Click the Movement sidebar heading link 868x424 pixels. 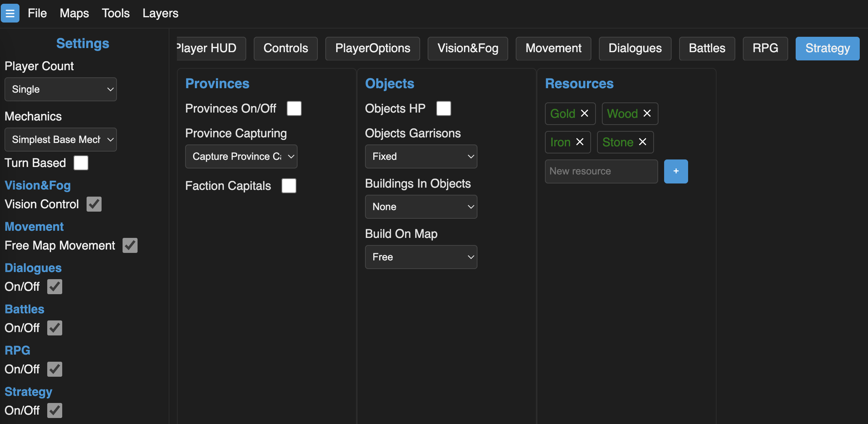pyautogui.click(x=34, y=227)
